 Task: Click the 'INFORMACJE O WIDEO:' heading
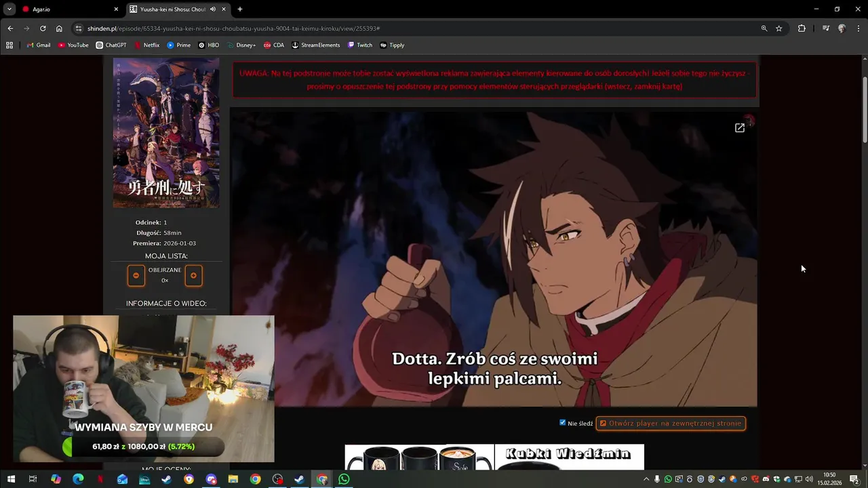(x=166, y=304)
